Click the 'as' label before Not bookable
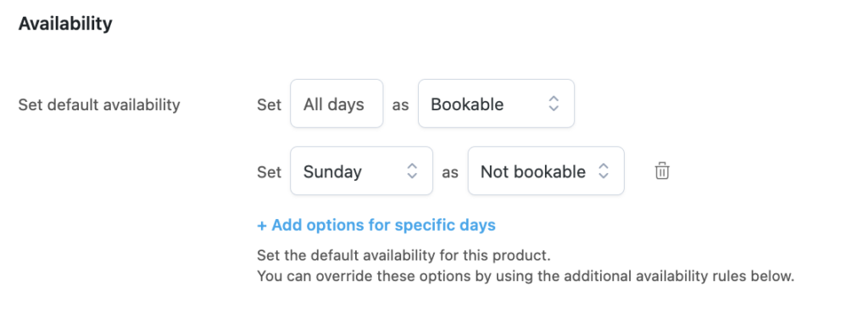Image resolution: width=868 pixels, height=314 pixels. [x=450, y=172]
